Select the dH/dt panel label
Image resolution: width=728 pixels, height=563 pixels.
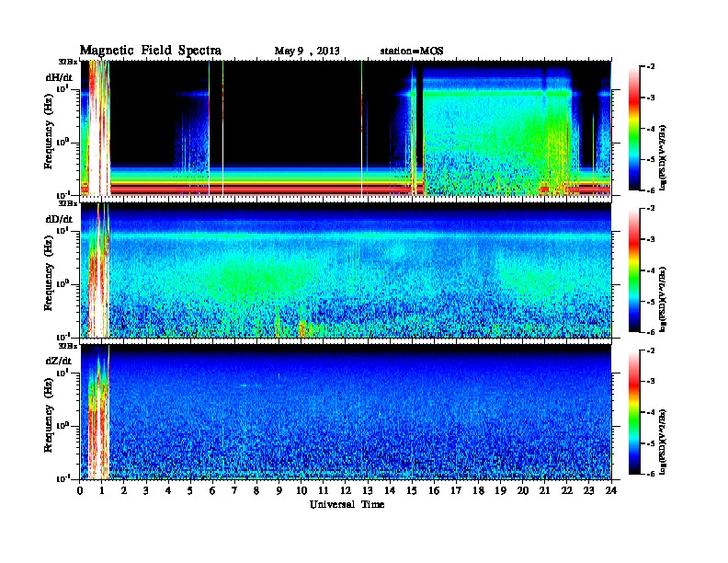(59, 77)
